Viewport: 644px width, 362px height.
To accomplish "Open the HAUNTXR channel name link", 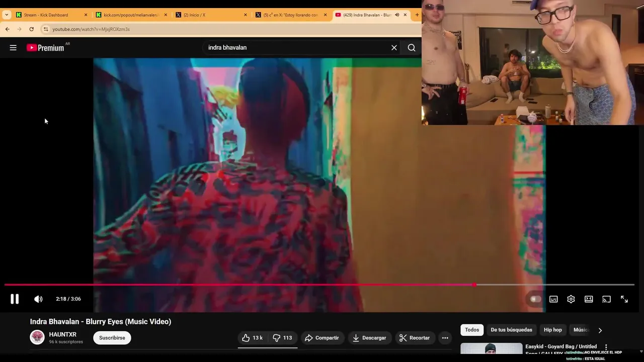I will [63, 334].
